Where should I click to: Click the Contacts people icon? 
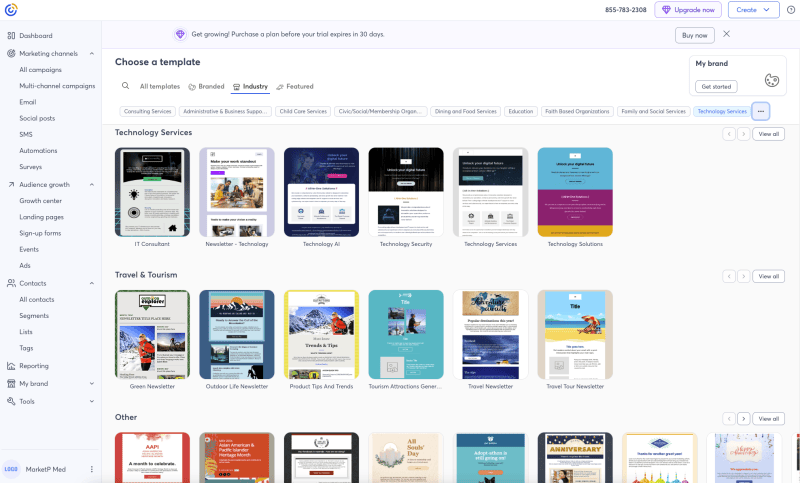(11, 283)
